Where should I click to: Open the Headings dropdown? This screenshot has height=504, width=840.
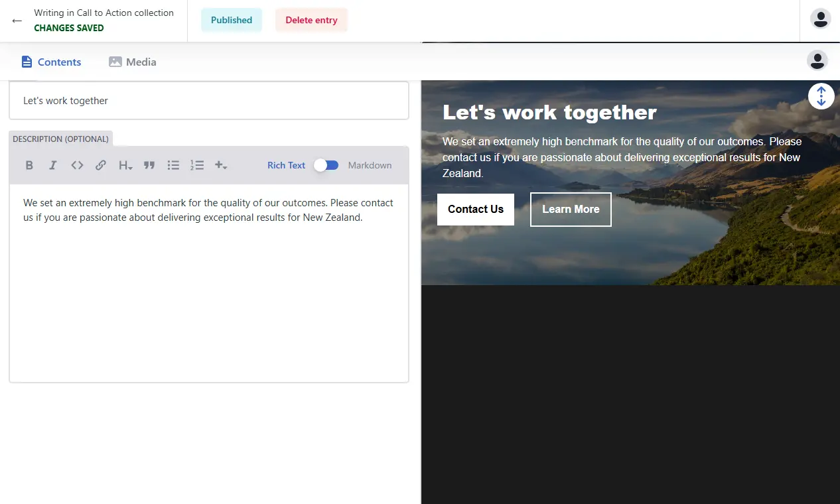[x=125, y=165]
